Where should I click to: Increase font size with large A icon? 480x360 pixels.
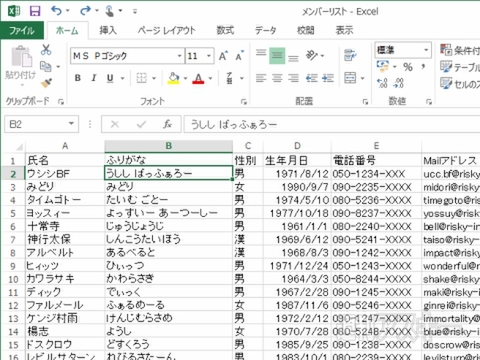click(x=223, y=56)
